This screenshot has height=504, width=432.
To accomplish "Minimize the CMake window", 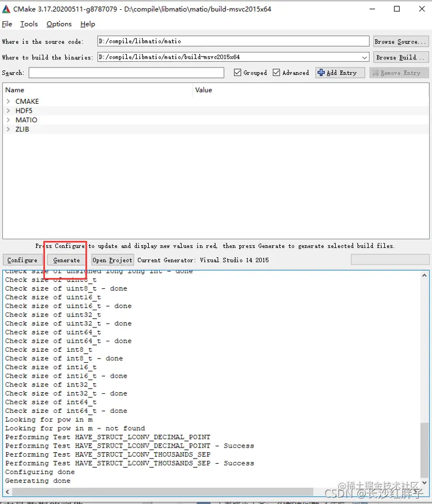I will 372,9.
